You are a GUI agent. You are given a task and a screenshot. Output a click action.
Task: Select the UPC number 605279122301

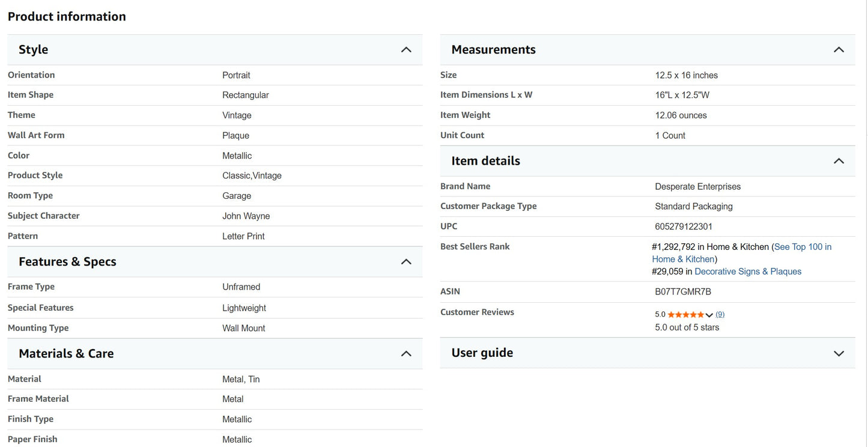pyautogui.click(x=684, y=227)
